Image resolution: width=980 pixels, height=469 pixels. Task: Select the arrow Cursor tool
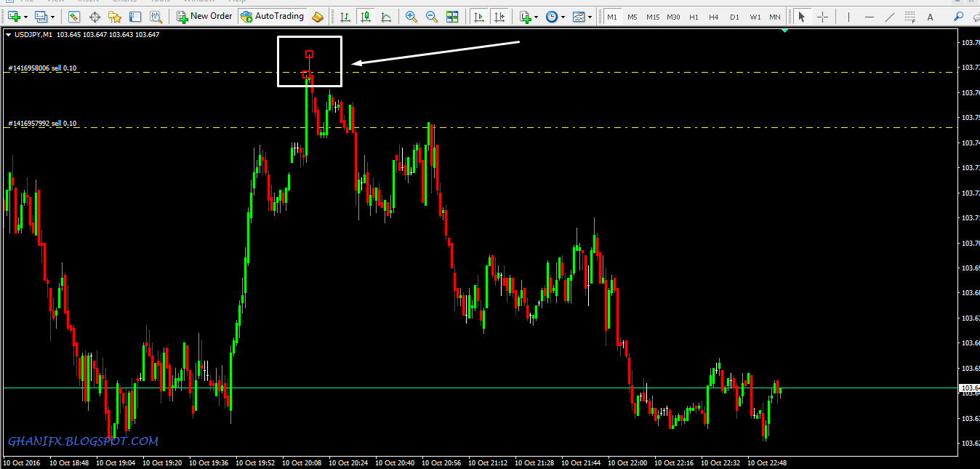[x=802, y=16]
